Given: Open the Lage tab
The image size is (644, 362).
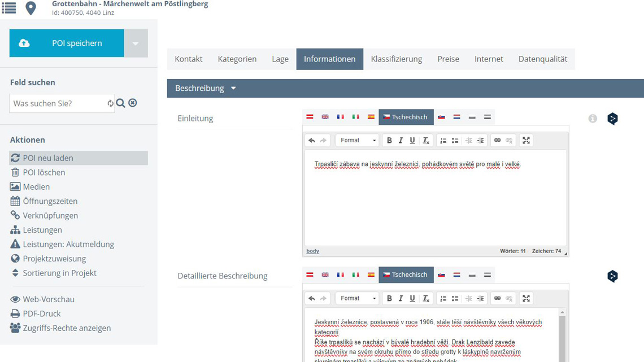Looking at the screenshot, I should click(x=280, y=59).
